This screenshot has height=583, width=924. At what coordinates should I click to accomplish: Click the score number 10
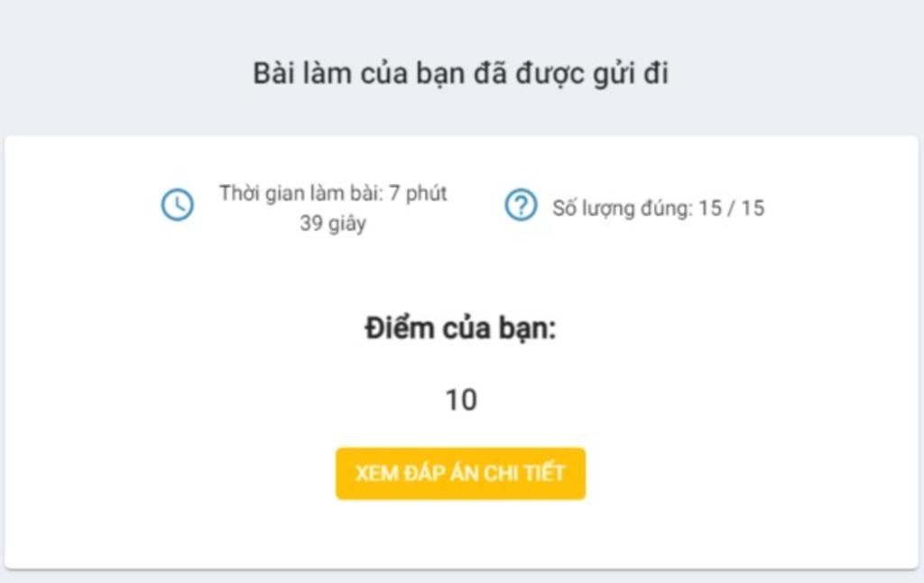460,400
